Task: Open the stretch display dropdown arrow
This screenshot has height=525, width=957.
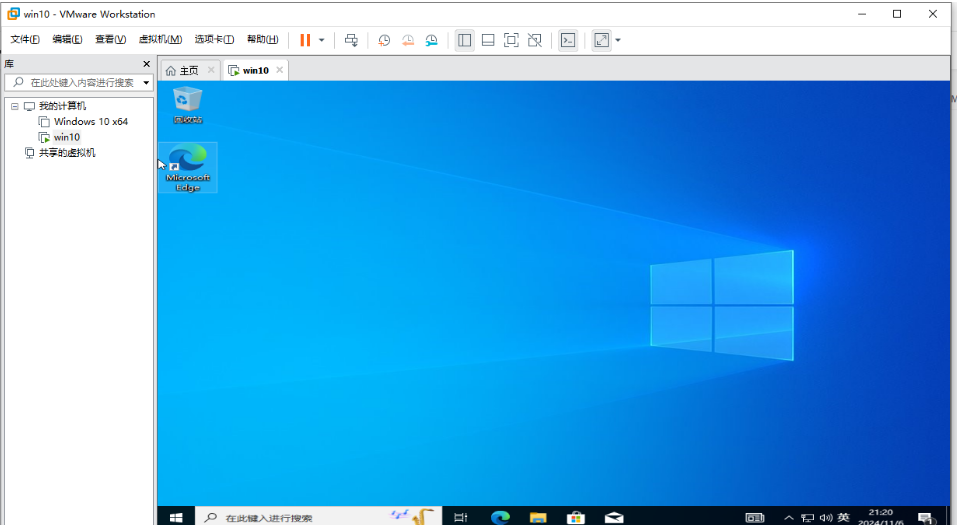Action: [618, 40]
